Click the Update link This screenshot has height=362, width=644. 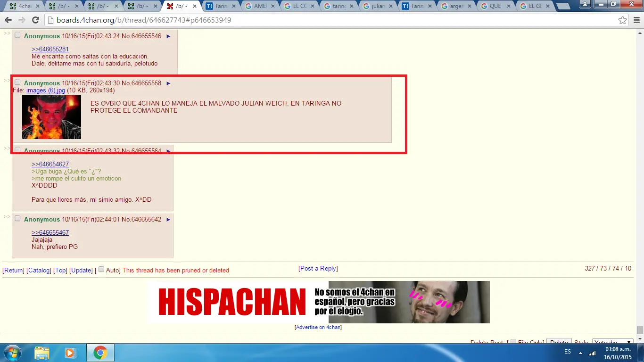(81, 271)
